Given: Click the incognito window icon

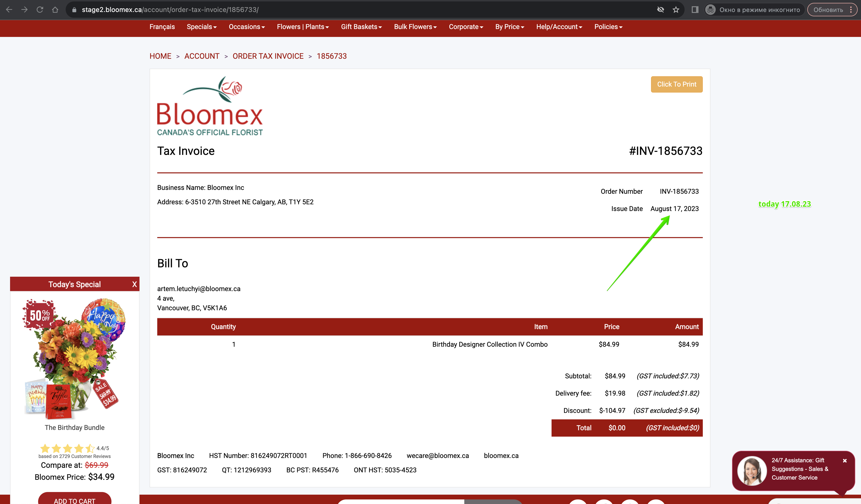Looking at the screenshot, I should pyautogui.click(x=710, y=10).
